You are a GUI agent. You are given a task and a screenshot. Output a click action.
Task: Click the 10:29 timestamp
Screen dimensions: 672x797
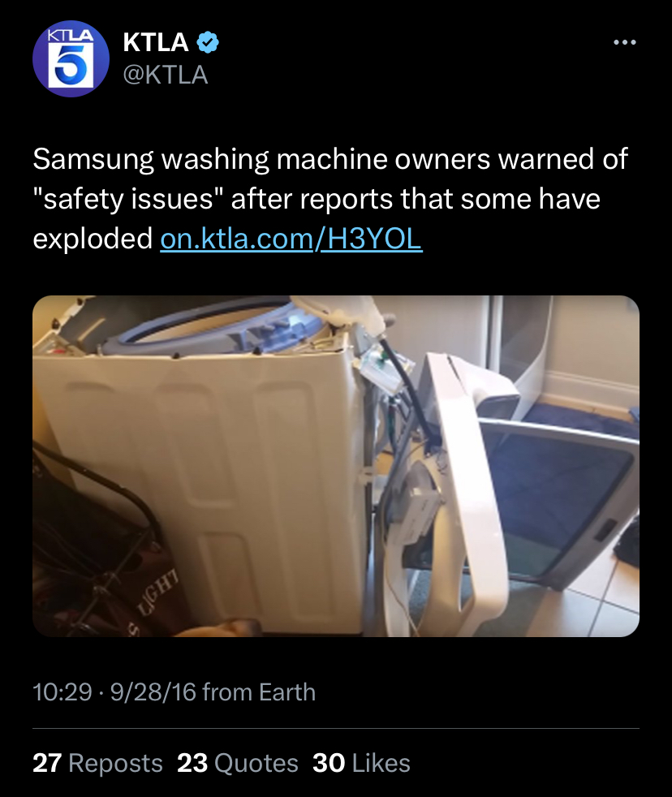point(62,692)
